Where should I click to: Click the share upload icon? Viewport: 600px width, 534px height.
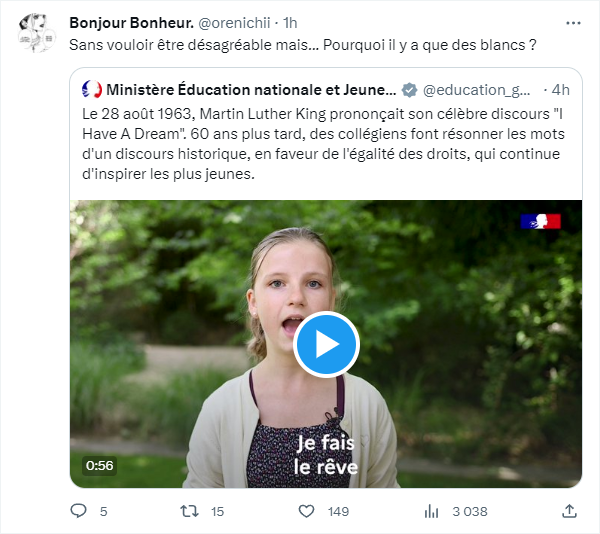tap(569, 511)
